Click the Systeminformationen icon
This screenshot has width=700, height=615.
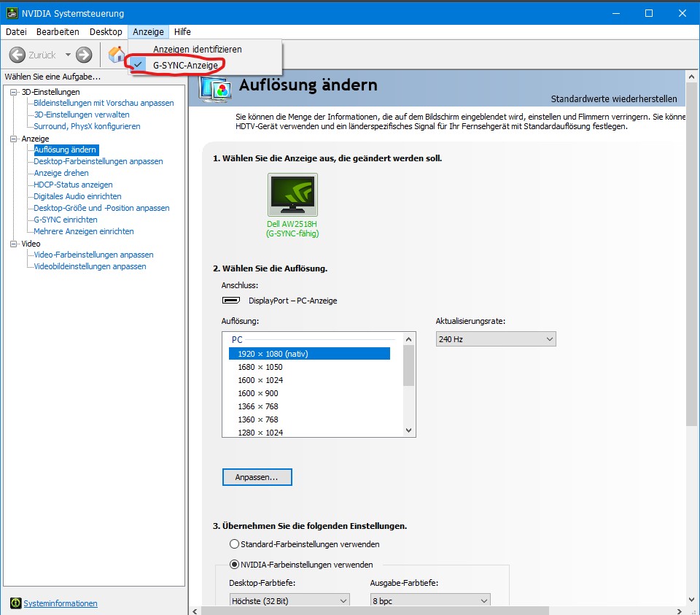[x=15, y=603]
